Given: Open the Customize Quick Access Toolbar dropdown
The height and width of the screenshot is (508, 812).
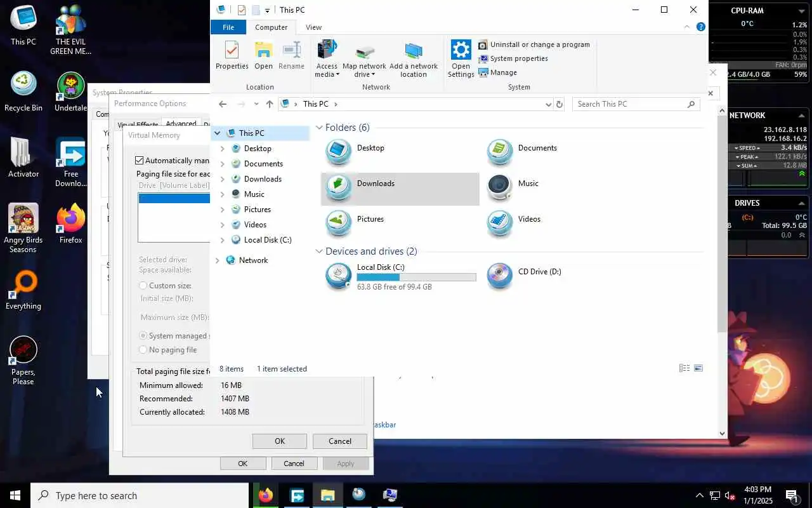Looking at the screenshot, I should (267, 10).
